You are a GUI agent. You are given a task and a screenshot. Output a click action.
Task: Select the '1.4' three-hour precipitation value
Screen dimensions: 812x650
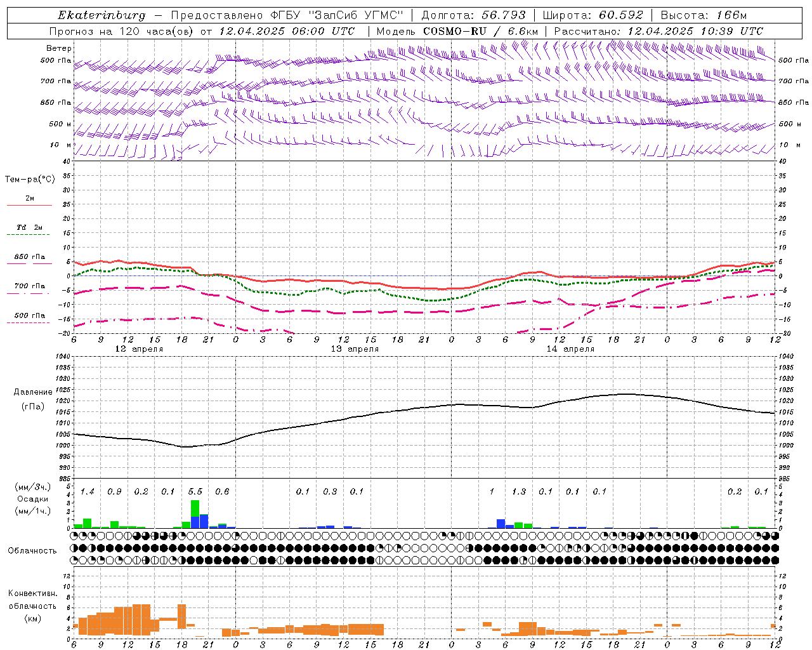[88, 492]
